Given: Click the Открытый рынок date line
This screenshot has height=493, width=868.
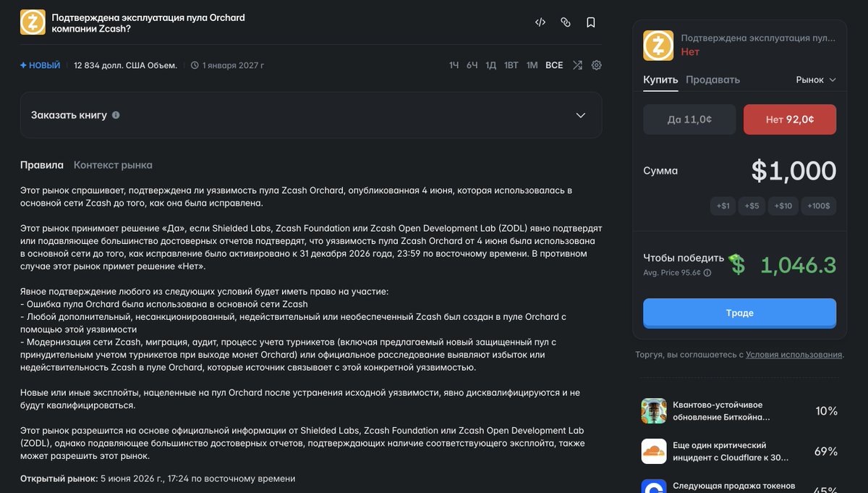Looking at the screenshot, I should (158, 479).
